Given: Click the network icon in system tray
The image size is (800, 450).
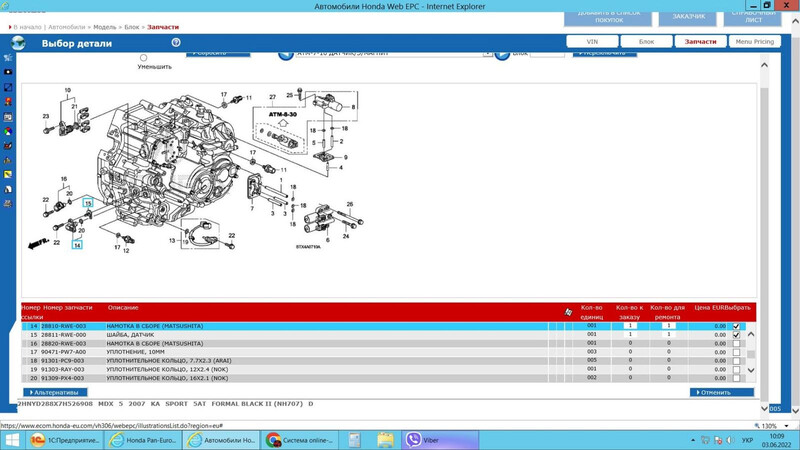Looking at the screenshot, I should point(705,440).
